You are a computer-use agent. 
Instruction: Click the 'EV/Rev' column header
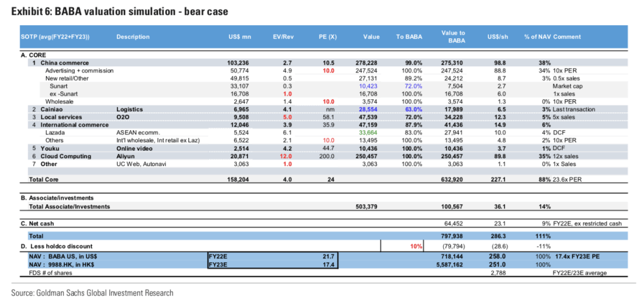[x=282, y=37]
